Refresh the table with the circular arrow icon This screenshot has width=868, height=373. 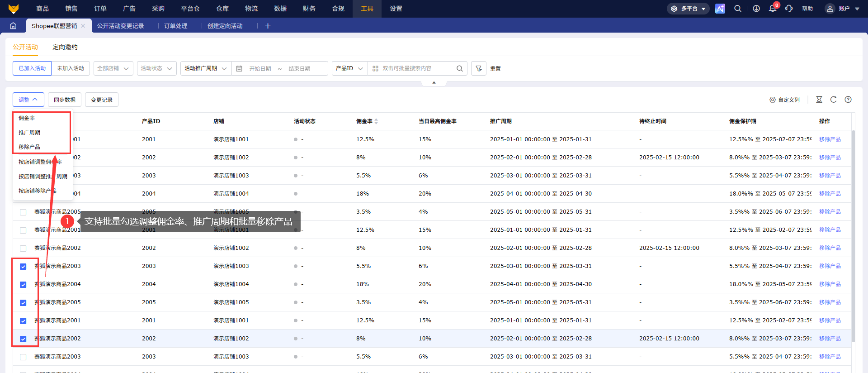point(834,100)
